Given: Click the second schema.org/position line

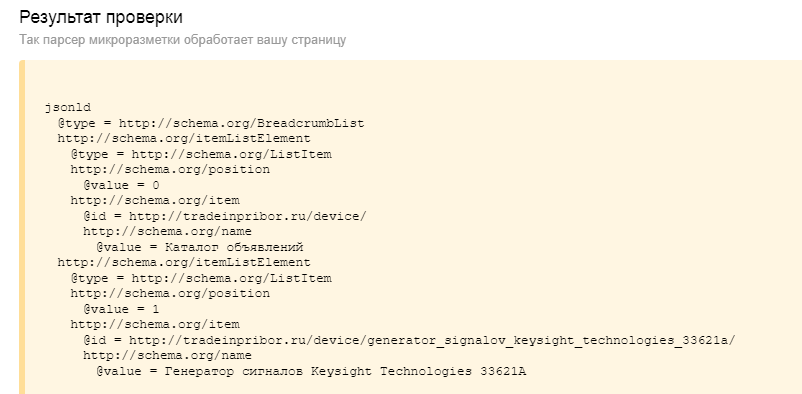Looking at the screenshot, I should click(x=170, y=294).
